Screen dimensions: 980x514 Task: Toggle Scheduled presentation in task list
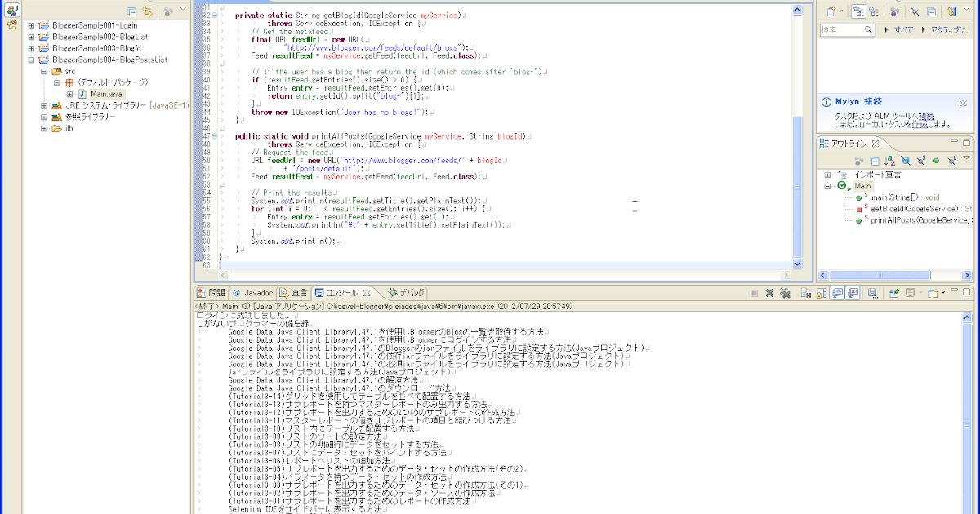(873, 11)
